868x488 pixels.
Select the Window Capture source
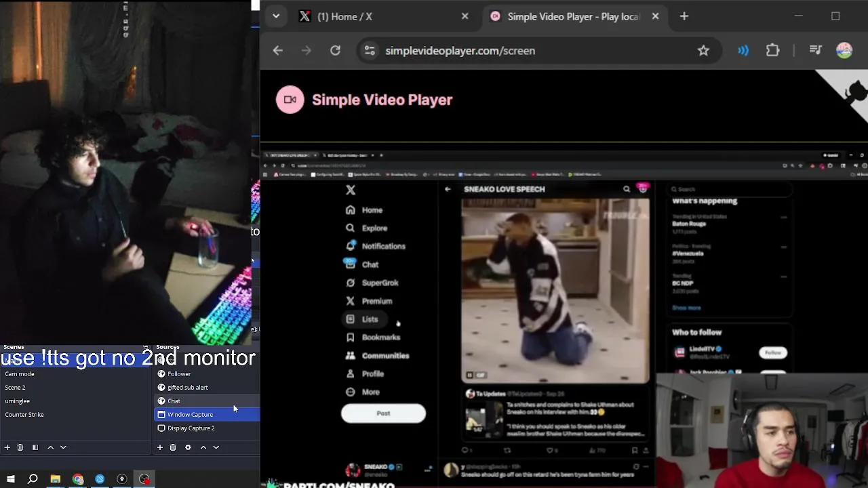point(207,415)
